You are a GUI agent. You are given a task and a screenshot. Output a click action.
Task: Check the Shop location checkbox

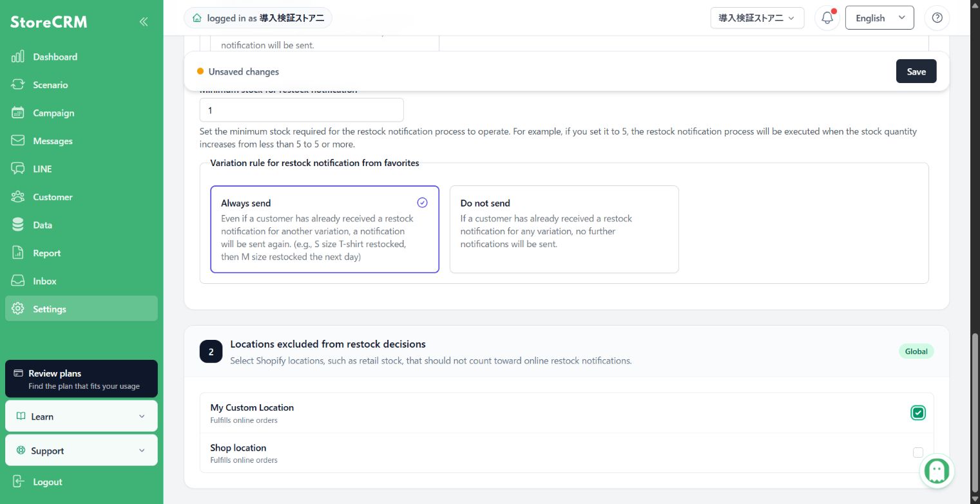point(918,453)
